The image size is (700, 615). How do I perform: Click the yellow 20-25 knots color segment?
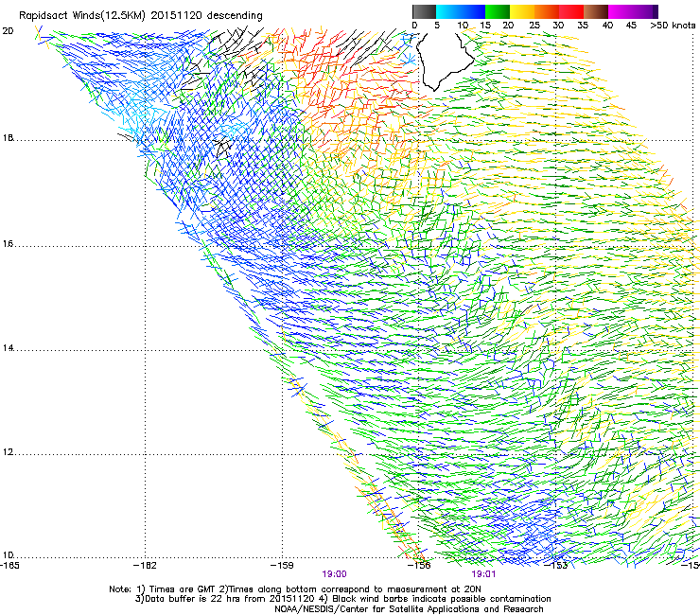coord(522,11)
